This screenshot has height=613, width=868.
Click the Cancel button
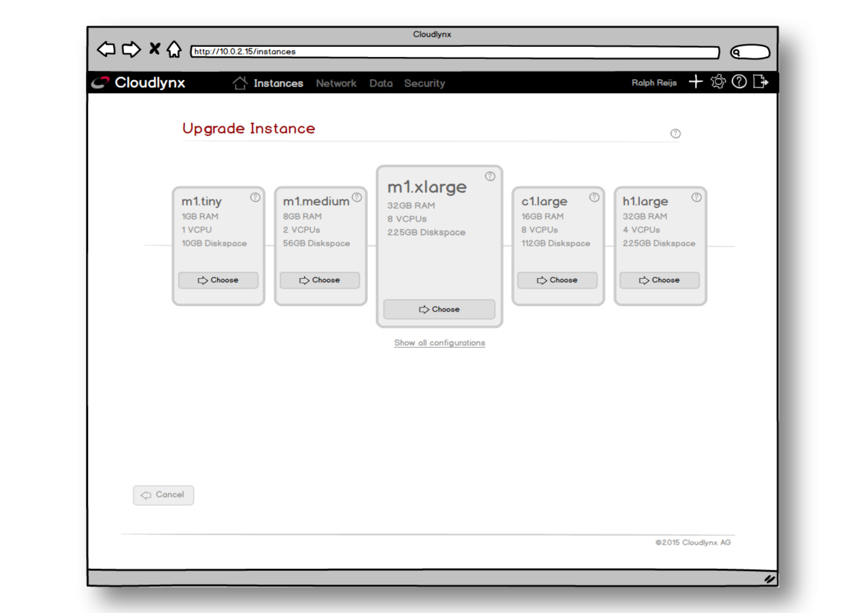(163, 495)
